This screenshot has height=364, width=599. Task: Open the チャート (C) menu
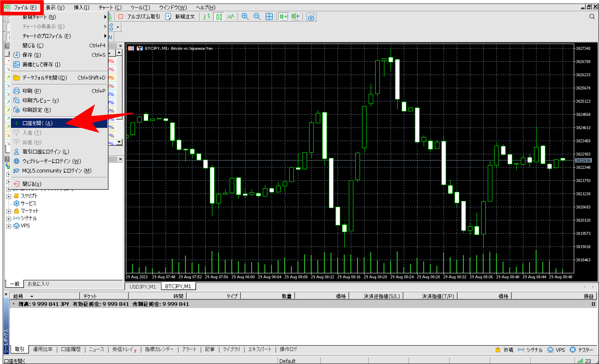pyautogui.click(x=110, y=7)
